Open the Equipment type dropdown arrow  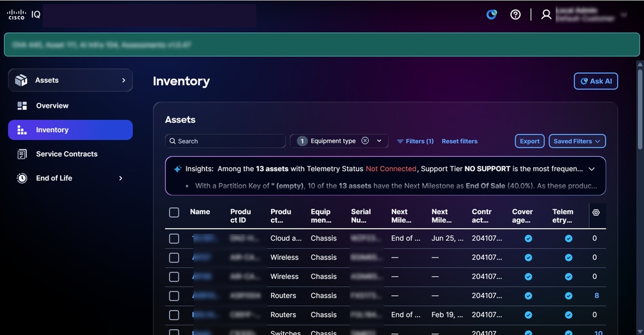[x=379, y=141]
